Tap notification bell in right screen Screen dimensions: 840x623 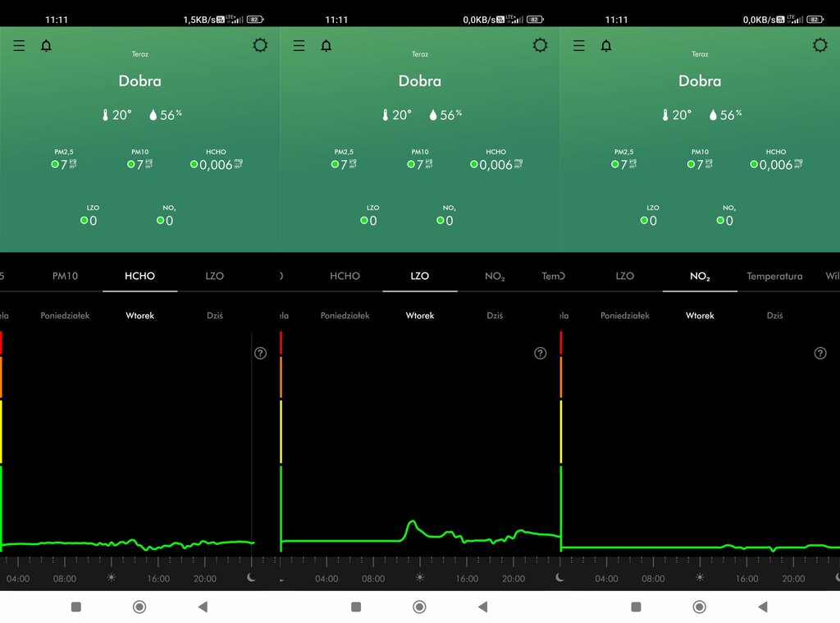[606, 46]
